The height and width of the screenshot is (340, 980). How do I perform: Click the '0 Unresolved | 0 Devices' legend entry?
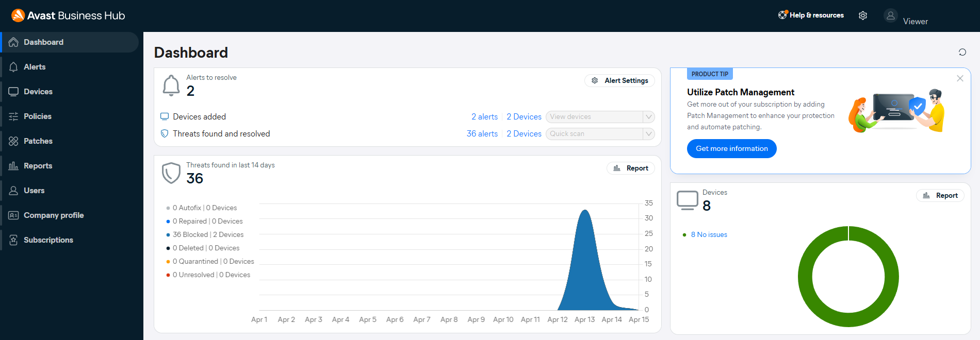point(208,275)
